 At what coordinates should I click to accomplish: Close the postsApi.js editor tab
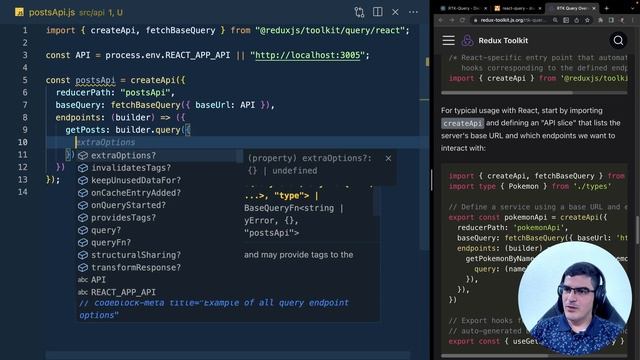395,12
